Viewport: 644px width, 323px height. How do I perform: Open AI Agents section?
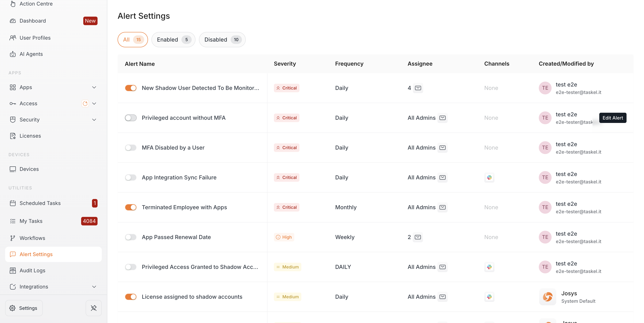(31, 54)
